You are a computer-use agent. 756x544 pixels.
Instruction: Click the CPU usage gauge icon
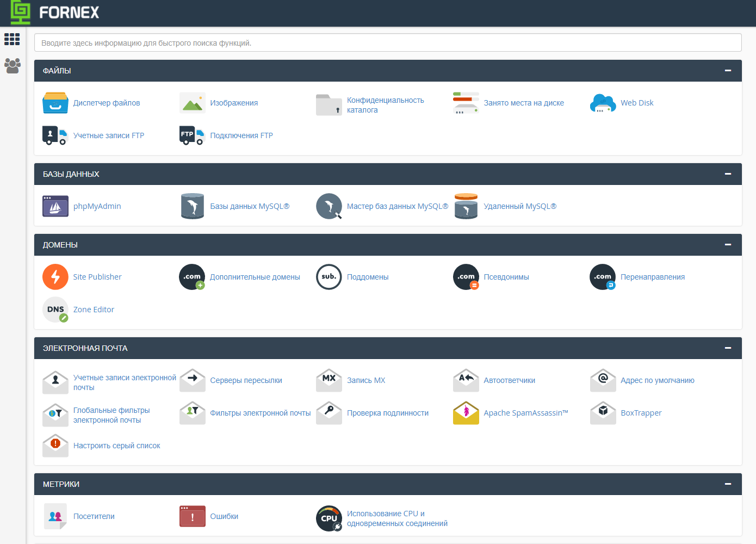pyautogui.click(x=329, y=518)
